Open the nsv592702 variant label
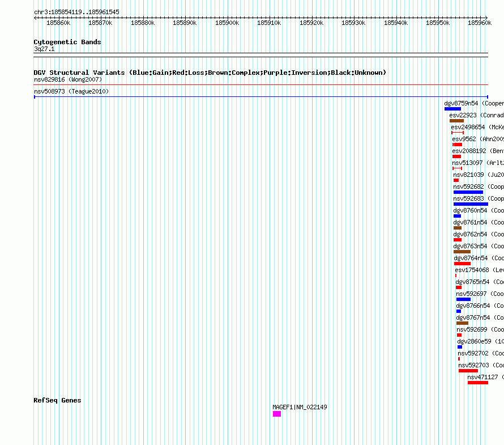The height and width of the screenshot is (445, 504). pos(481,353)
